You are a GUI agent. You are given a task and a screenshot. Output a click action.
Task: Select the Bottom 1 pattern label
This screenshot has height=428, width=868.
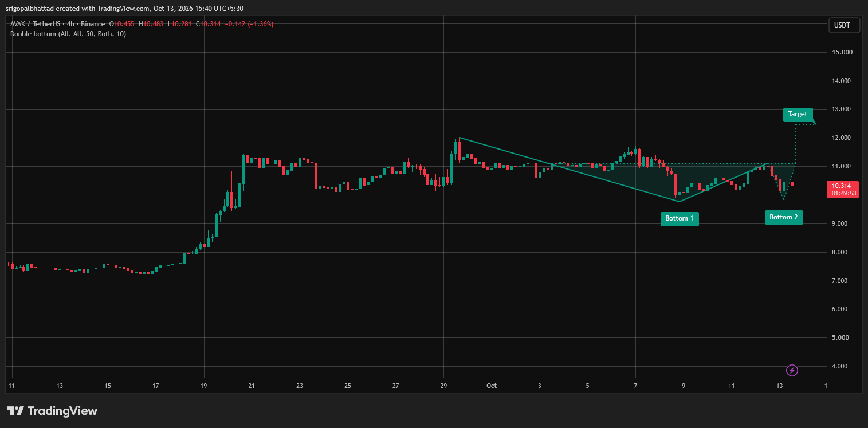[x=680, y=218]
